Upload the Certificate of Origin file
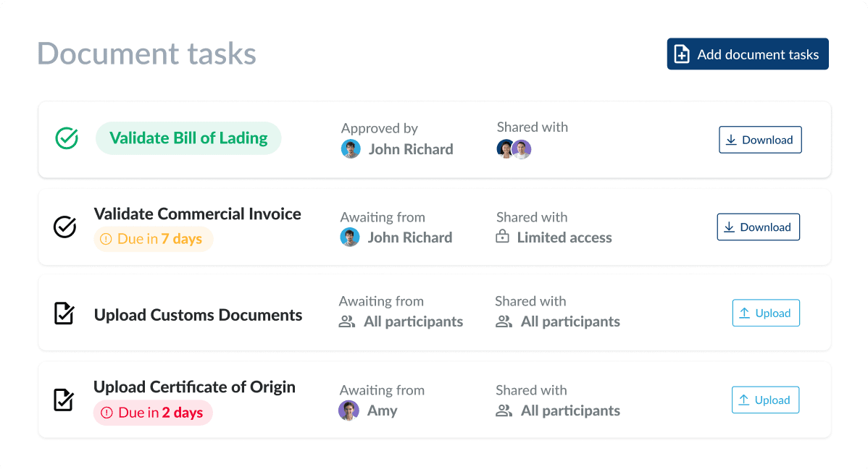Viewport: 868px width, 472px height. coord(764,400)
